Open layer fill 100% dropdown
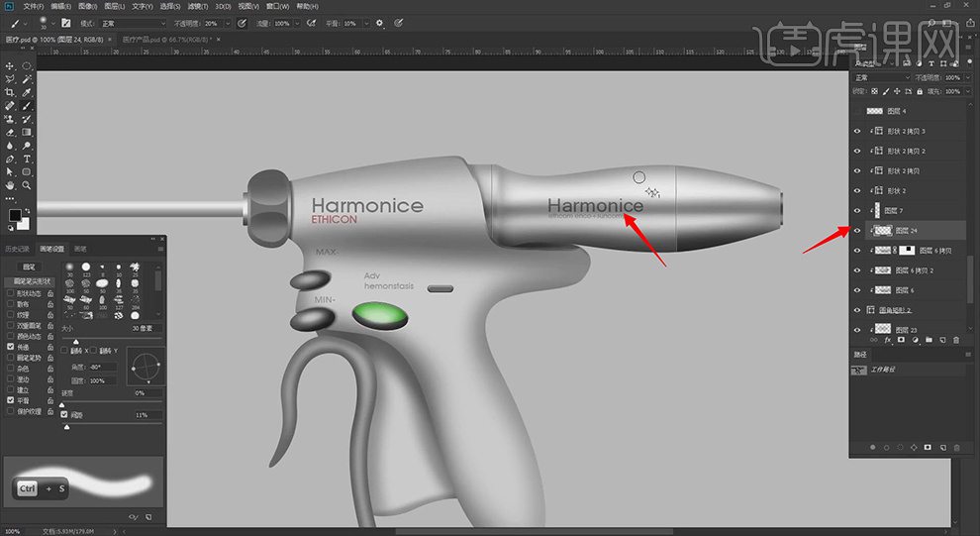980x536 pixels. tap(968, 91)
